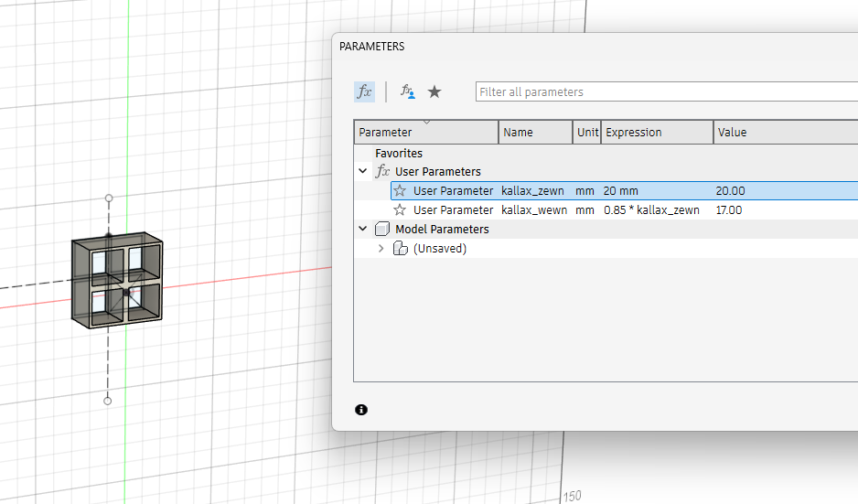Click the user parameters filter icon
Image resolution: width=858 pixels, height=504 pixels.
pos(408,91)
